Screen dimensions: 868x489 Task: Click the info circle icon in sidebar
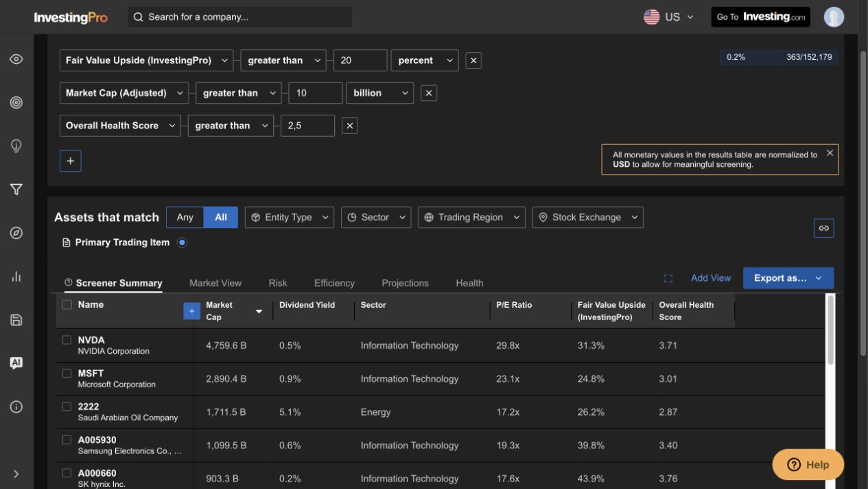point(16,407)
